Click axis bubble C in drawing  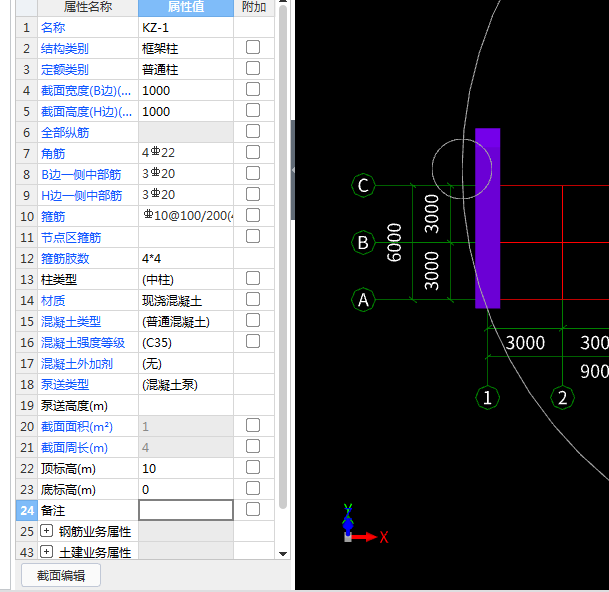[363, 185]
